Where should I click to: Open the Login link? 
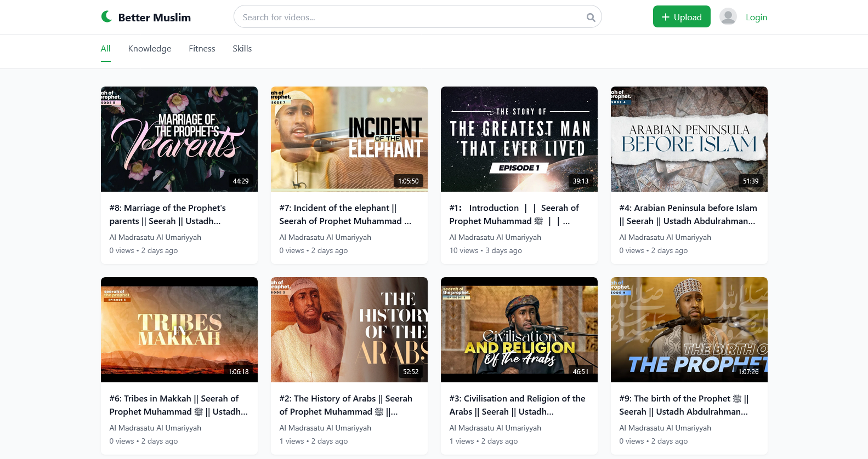pos(756,18)
